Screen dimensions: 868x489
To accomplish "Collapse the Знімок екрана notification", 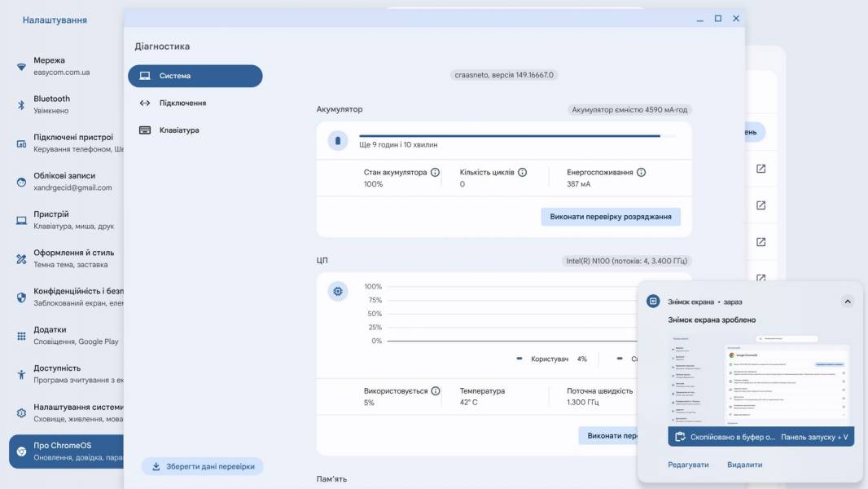I will click(848, 302).
